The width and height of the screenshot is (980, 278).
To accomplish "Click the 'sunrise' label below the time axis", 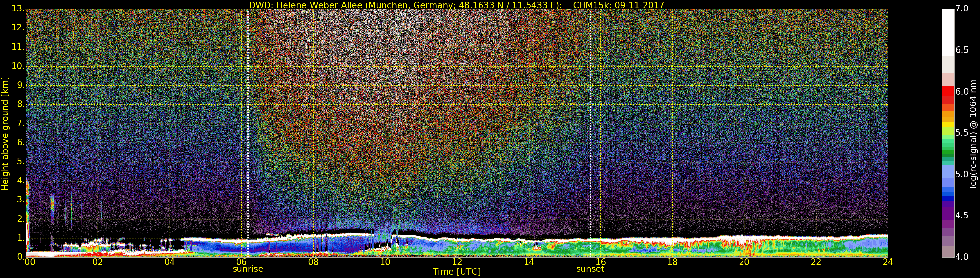I will (248, 269).
